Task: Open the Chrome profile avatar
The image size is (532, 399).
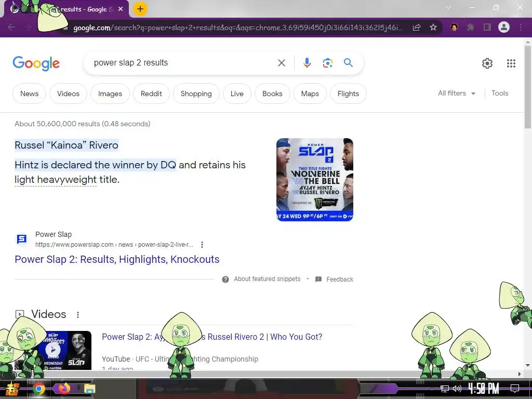Action: click(x=504, y=27)
